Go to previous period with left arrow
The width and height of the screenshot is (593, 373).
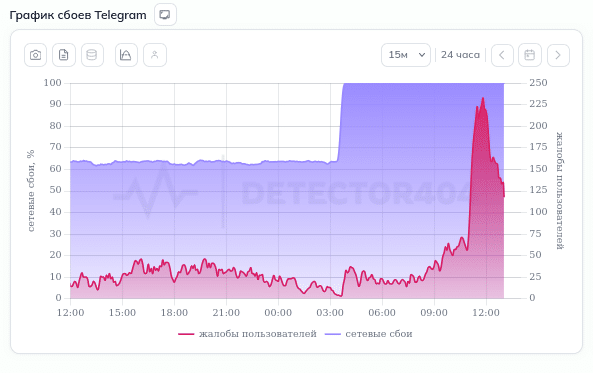coord(502,55)
